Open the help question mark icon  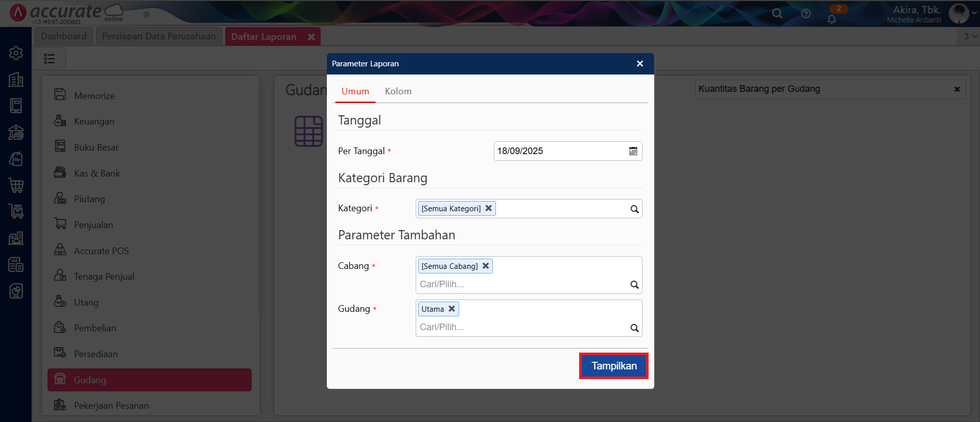[806, 14]
